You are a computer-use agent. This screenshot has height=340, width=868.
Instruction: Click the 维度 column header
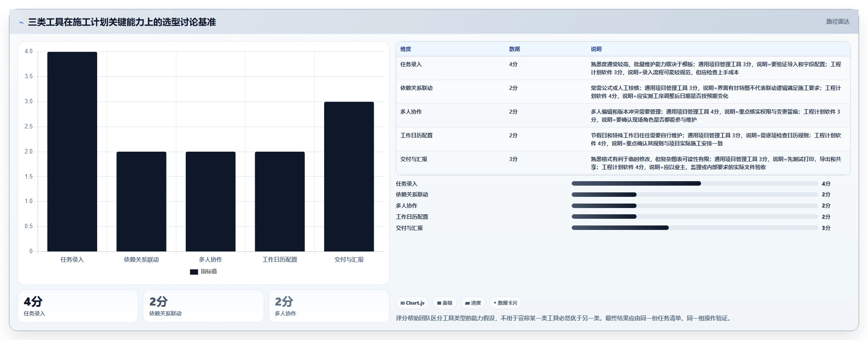406,49
